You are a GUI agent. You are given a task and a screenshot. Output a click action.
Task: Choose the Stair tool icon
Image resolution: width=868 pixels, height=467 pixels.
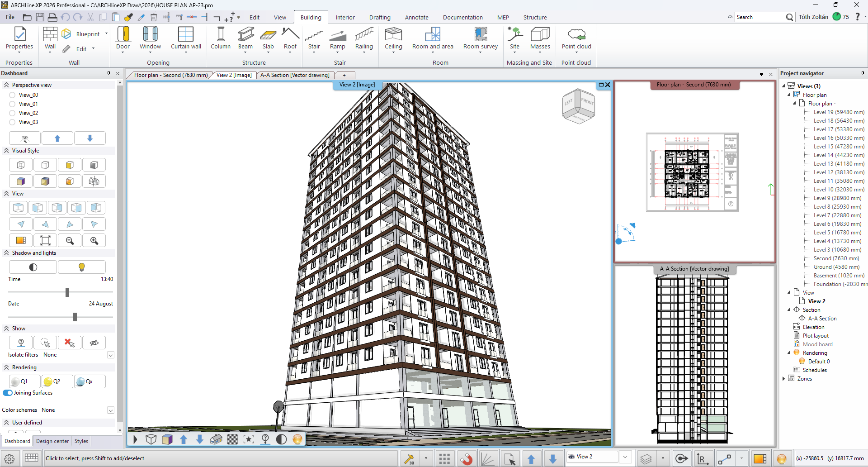[314, 35]
